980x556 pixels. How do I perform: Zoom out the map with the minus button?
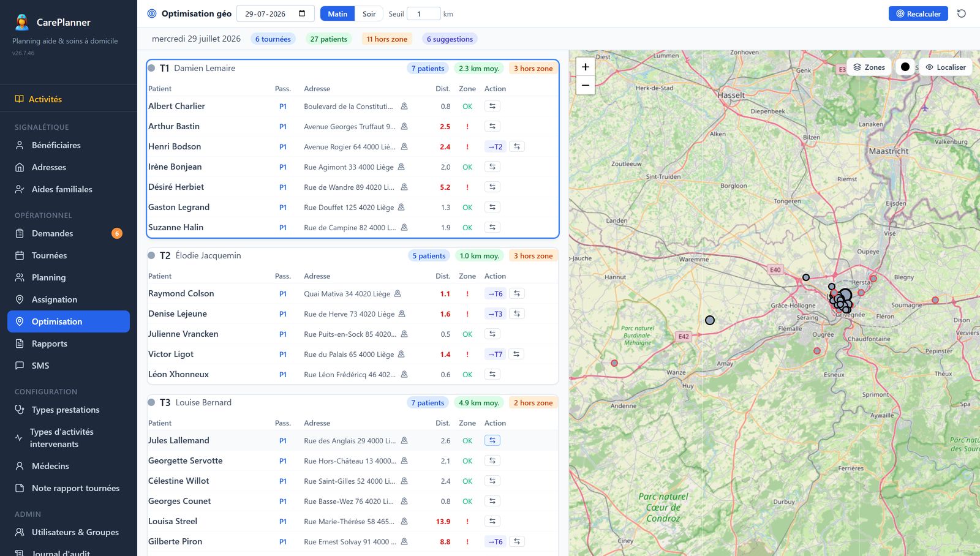coord(586,85)
